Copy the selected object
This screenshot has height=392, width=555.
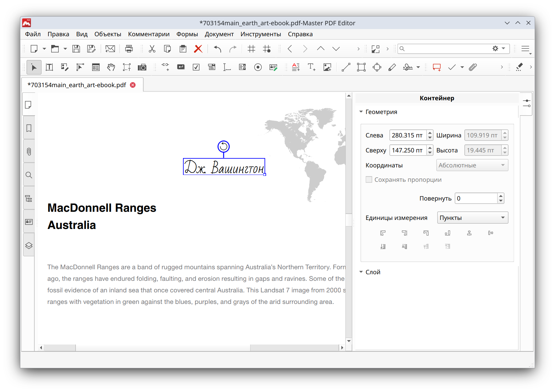point(167,49)
